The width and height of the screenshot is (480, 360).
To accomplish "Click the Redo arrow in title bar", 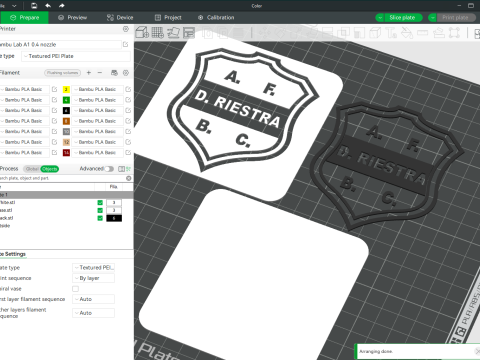I will pyautogui.click(x=62, y=6).
